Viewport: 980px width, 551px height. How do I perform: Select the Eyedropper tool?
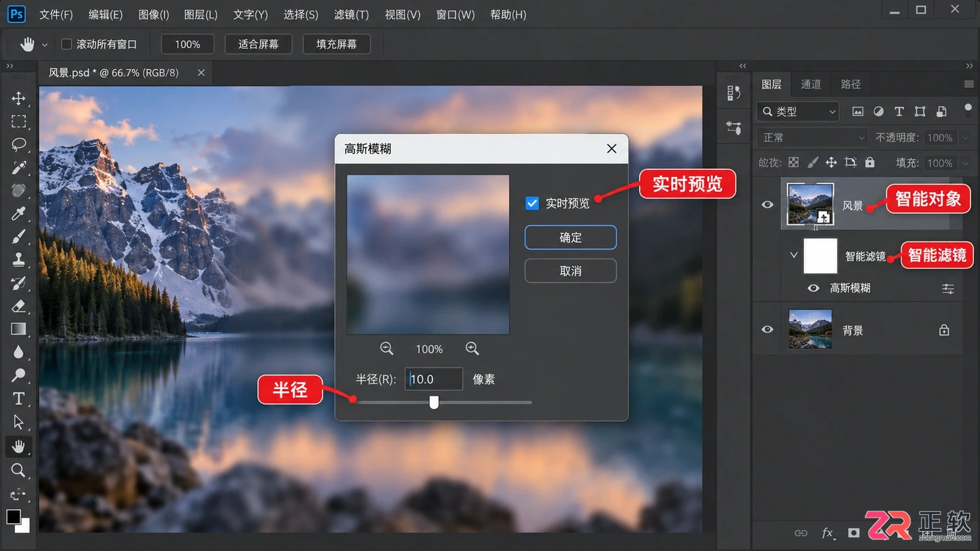tap(18, 214)
